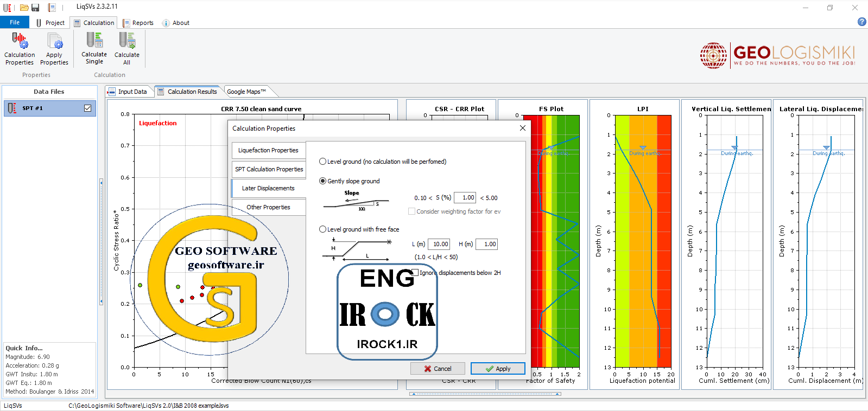Click the Apply Properties ribbon icon
This screenshot has height=411, width=868.
tap(54, 49)
